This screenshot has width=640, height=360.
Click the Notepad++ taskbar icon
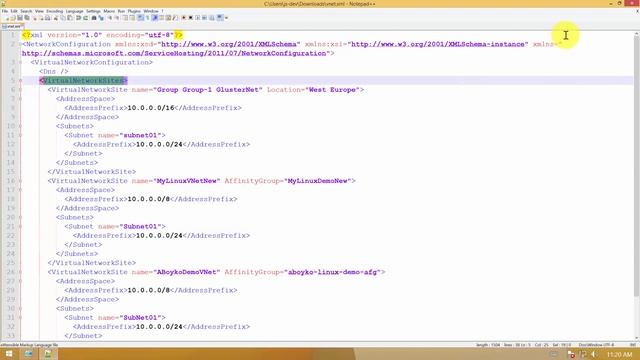(48, 354)
